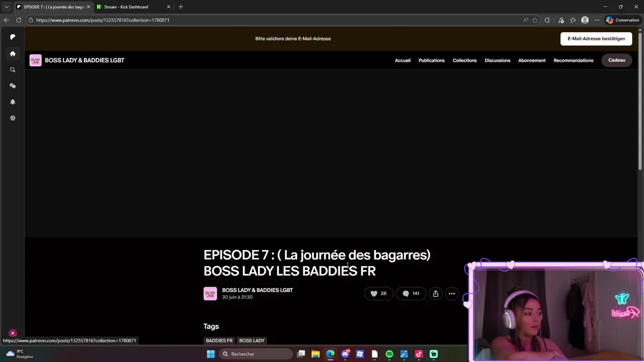The image size is (644, 362).
Task: Open browser extensions puzzle icon
Action: pos(547,20)
